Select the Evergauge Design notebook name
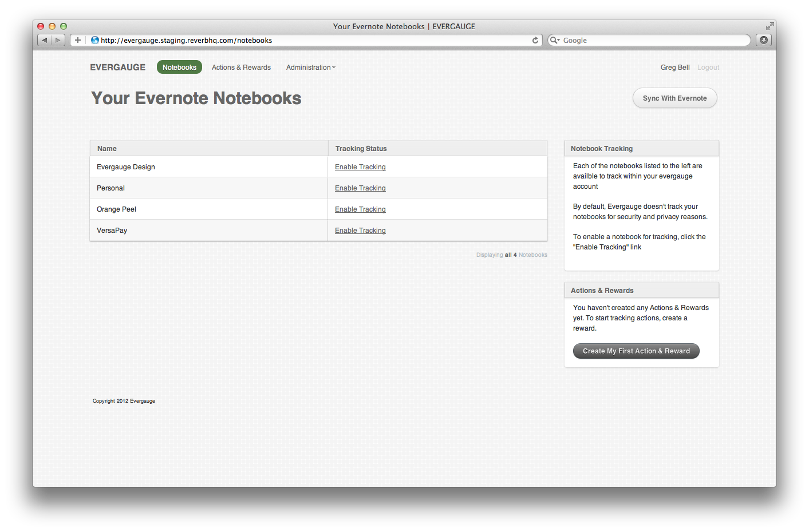 point(126,167)
